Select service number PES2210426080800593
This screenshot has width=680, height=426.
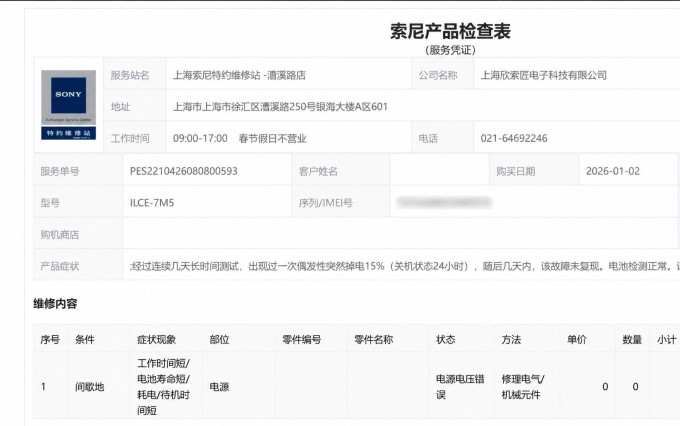click(183, 171)
